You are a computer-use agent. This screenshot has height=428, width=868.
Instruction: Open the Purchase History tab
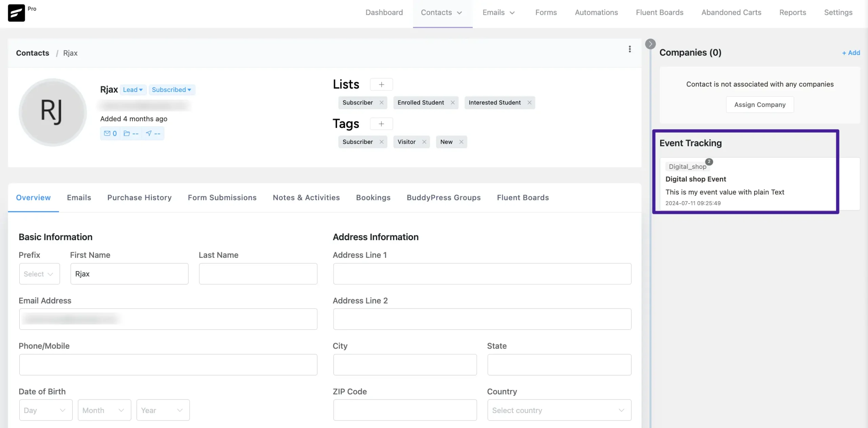click(x=139, y=197)
